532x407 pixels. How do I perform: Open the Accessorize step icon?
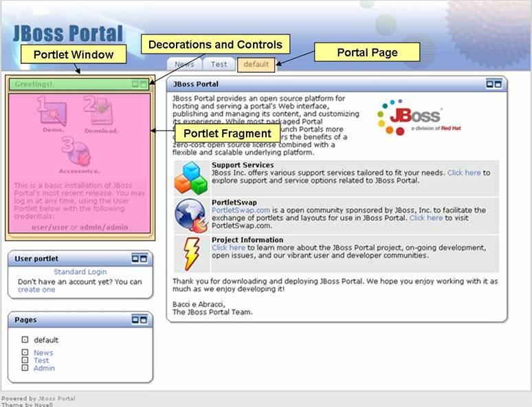click(77, 151)
